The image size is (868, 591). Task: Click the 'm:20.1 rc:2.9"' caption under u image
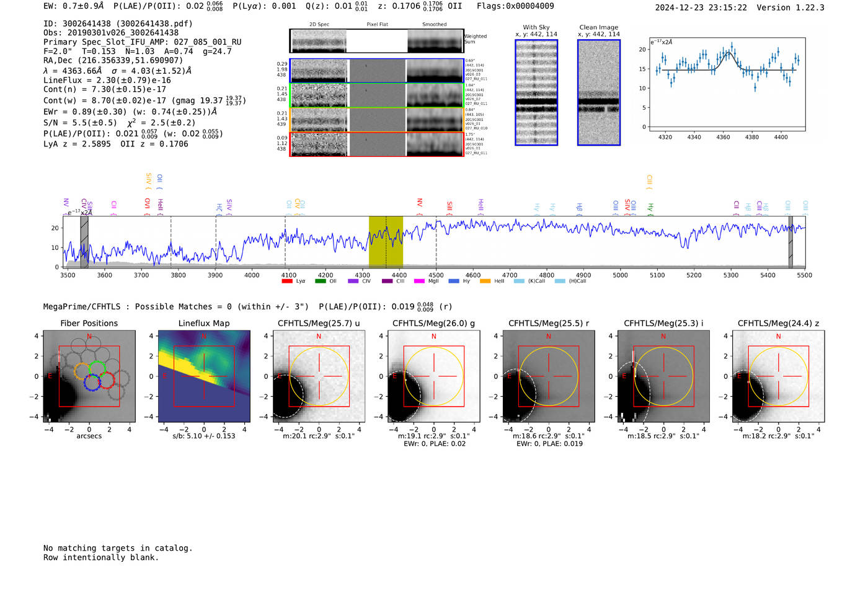tap(319, 436)
